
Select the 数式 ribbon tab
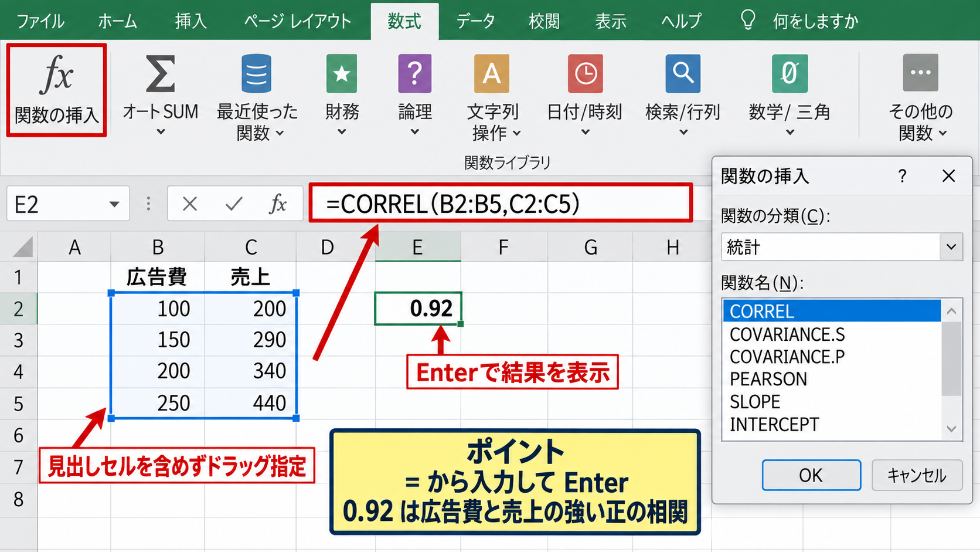[x=404, y=21]
